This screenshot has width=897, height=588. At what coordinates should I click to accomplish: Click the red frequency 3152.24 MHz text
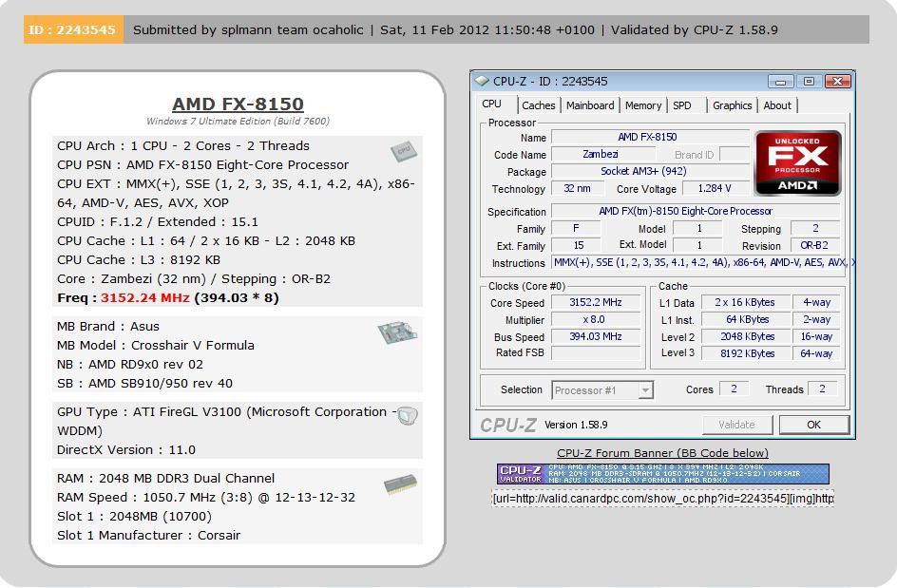(x=144, y=298)
